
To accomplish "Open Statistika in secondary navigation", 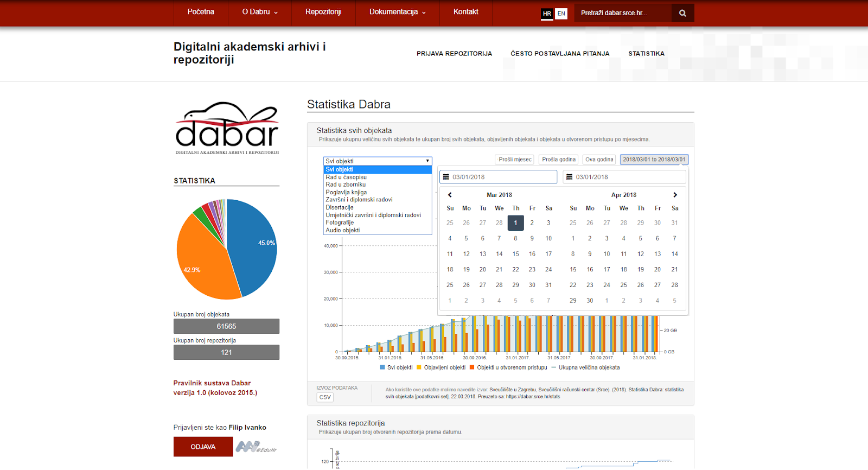I will [x=646, y=54].
